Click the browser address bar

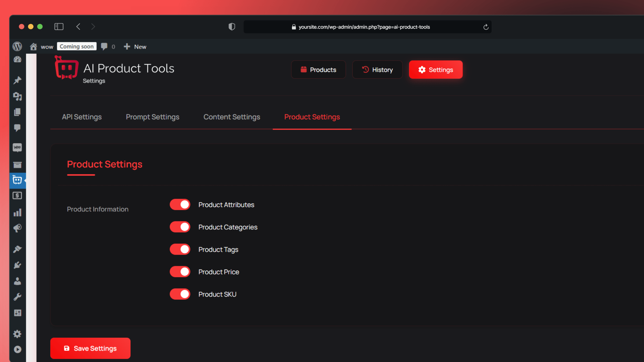[x=367, y=27]
